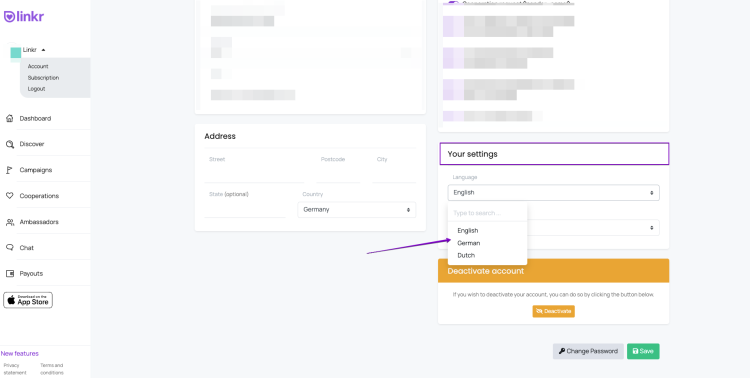Collapse the Linkr account menu arrow
This screenshot has height=378, width=750.
[43, 50]
